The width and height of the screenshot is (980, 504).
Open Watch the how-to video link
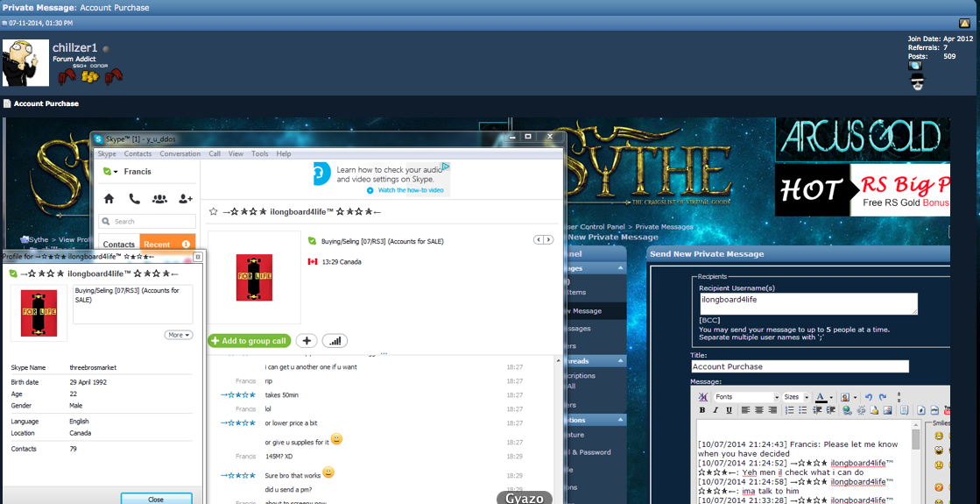[411, 190]
